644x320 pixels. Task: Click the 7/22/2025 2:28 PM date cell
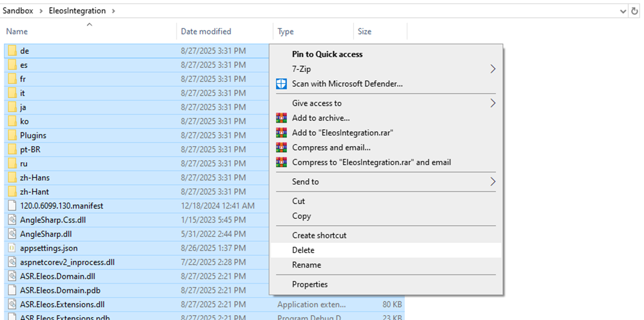tap(214, 262)
